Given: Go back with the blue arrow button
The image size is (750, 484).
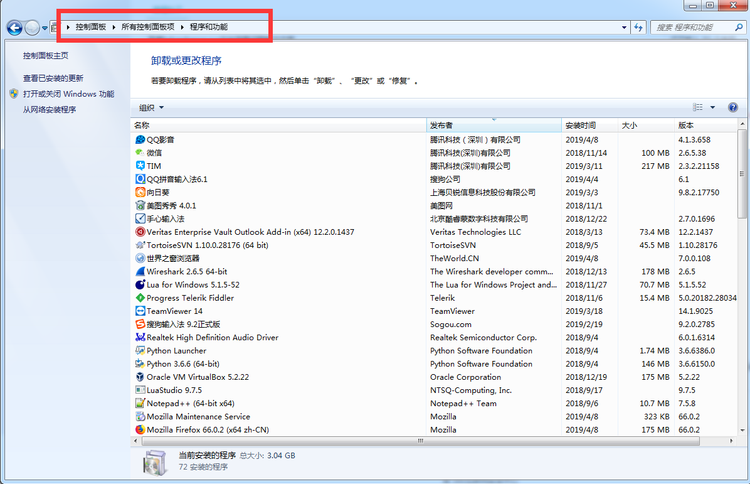Looking at the screenshot, I should (x=14, y=28).
